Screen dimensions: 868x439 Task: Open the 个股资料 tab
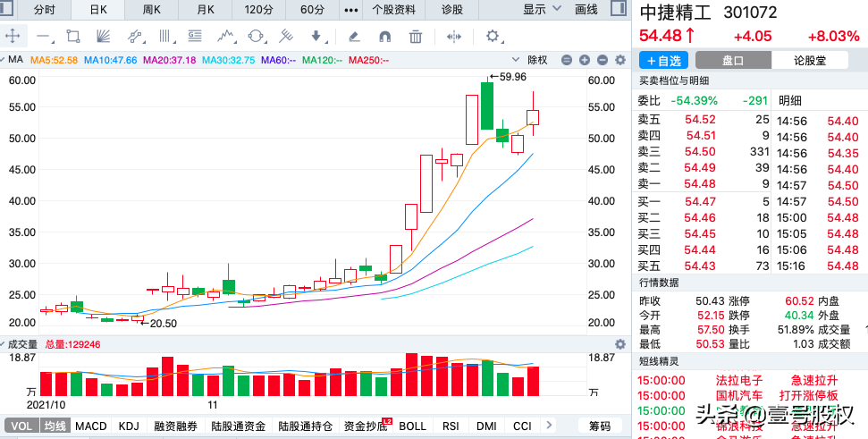393,10
